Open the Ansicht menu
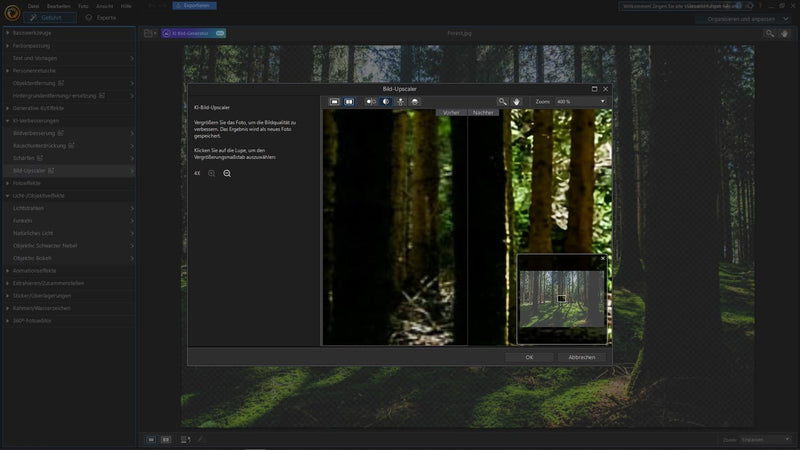The width and height of the screenshot is (800, 450). (104, 5)
